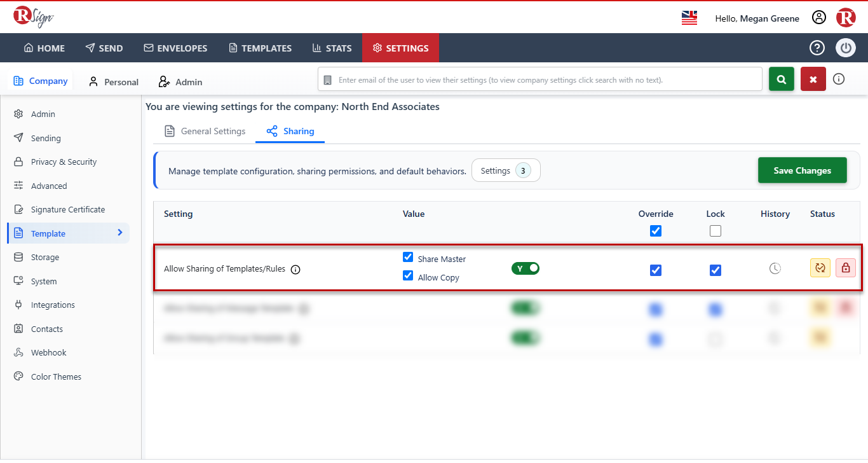Click the red lock status icon

click(846, 268)
